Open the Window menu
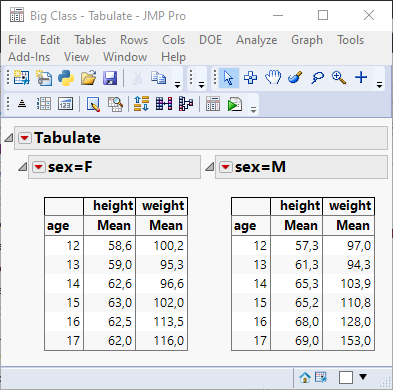 click(x=125, y=57)
